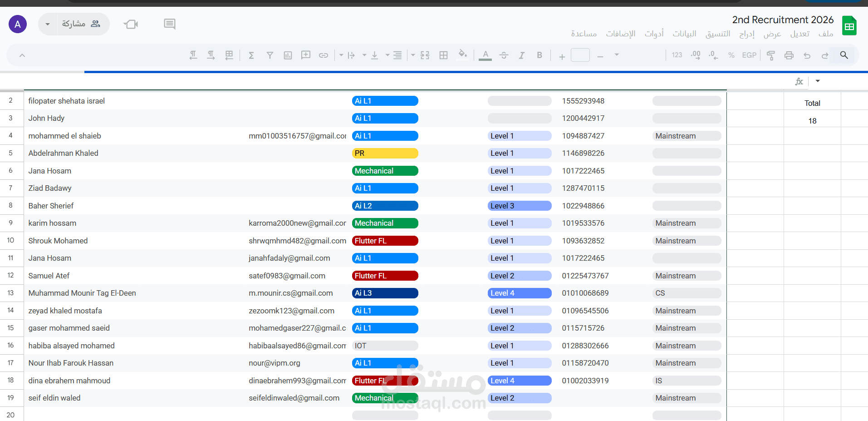The height and width of the screenshot is (421, 868).
Task: Open the الإضافات (Extensions) menu
Action: point(621,34)
